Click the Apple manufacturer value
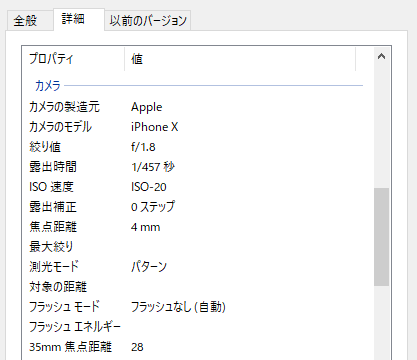The height and width of the screenshot is (360, 417). point(146,107)
